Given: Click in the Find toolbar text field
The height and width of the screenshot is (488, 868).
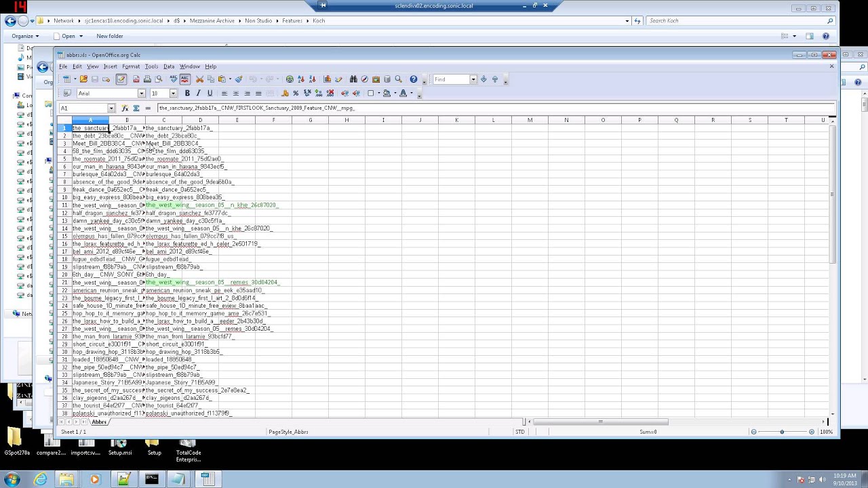Looking at the screenshot, I should (451, 79).
